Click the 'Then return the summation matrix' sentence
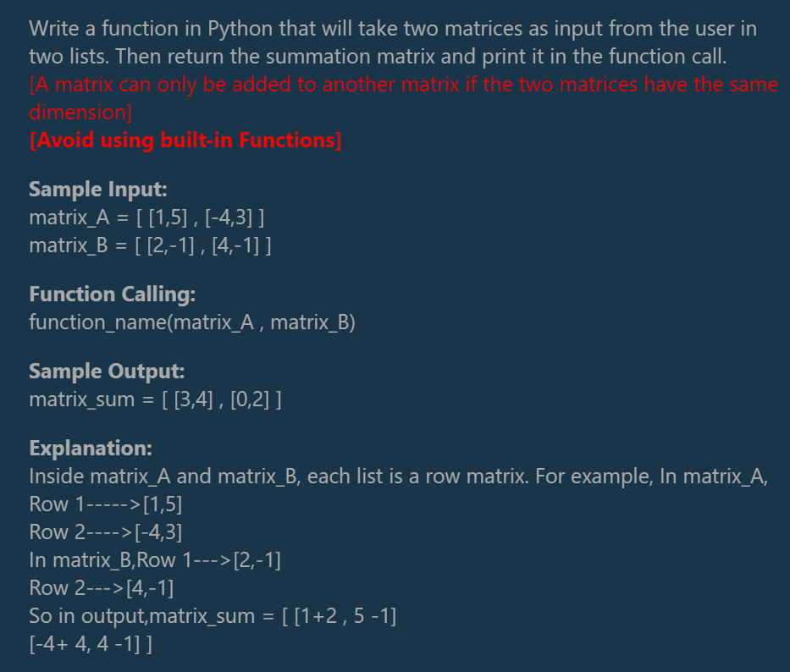Viewport: 790px width, 672px height. pyautogui.click(x=421, y=57)
